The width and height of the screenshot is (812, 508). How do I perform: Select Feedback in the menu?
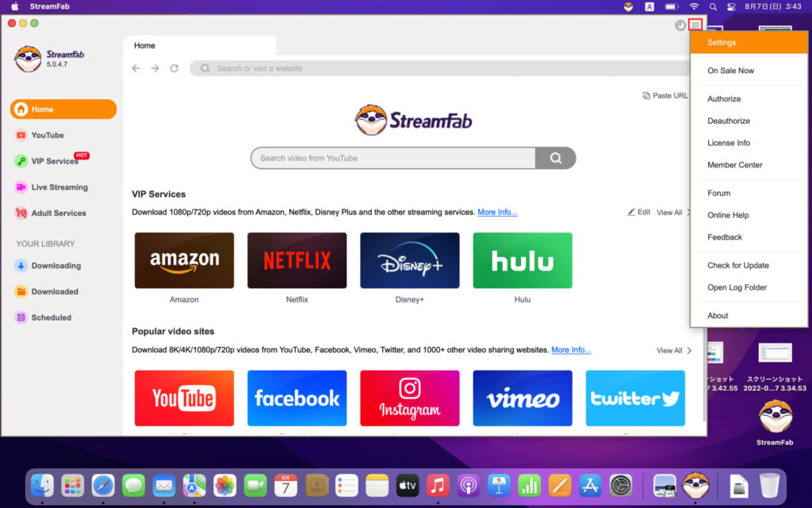(749, 237)
